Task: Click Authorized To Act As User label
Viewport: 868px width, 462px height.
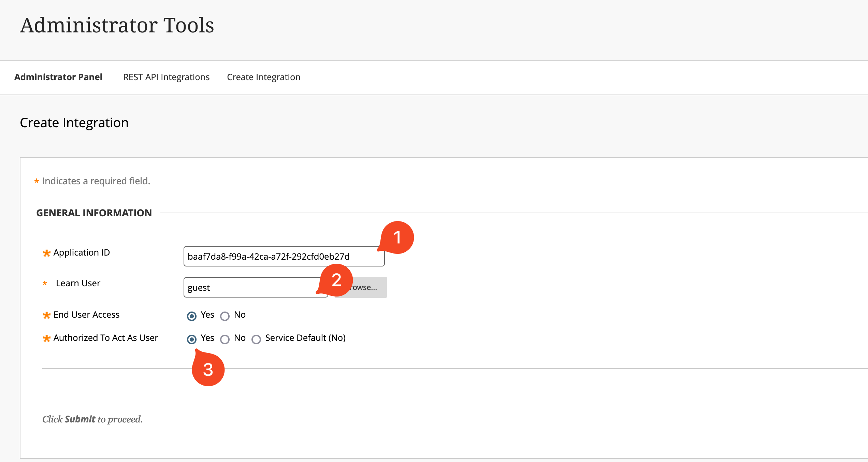Action: pyautogui.click(x=106, y=338)
